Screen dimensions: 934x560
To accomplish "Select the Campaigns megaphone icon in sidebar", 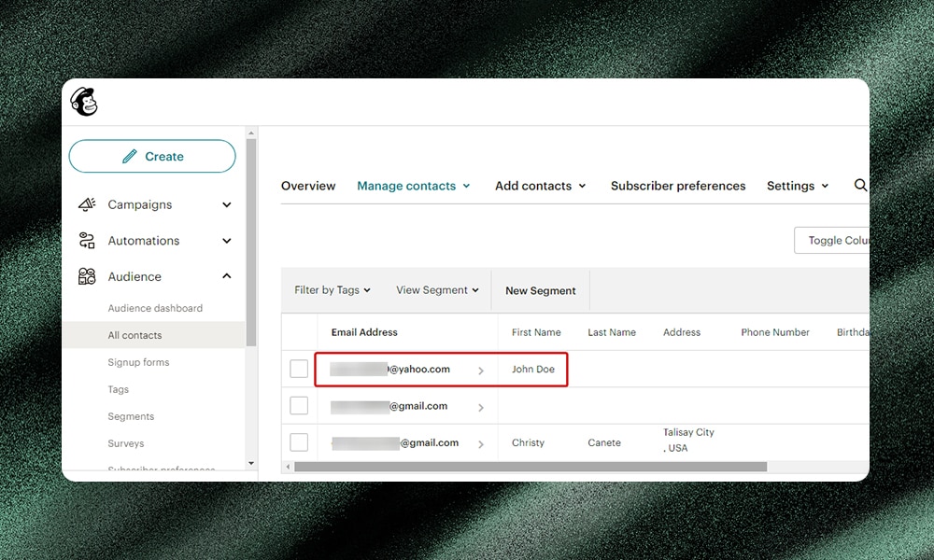I will tap(86, 204).
